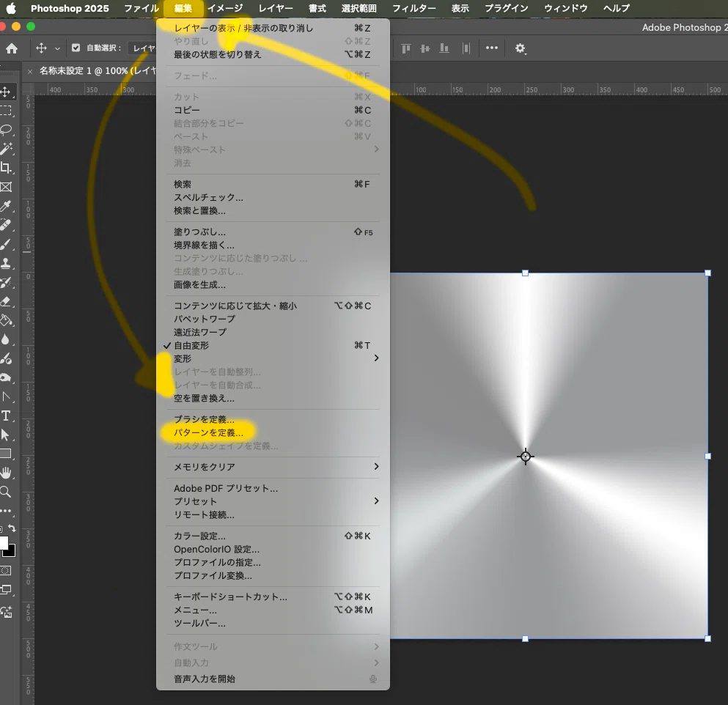Image resolution: width=728 pixels, height=705 pixels.
Task: Click the foreground color white swatch
Action: (3, 542)
